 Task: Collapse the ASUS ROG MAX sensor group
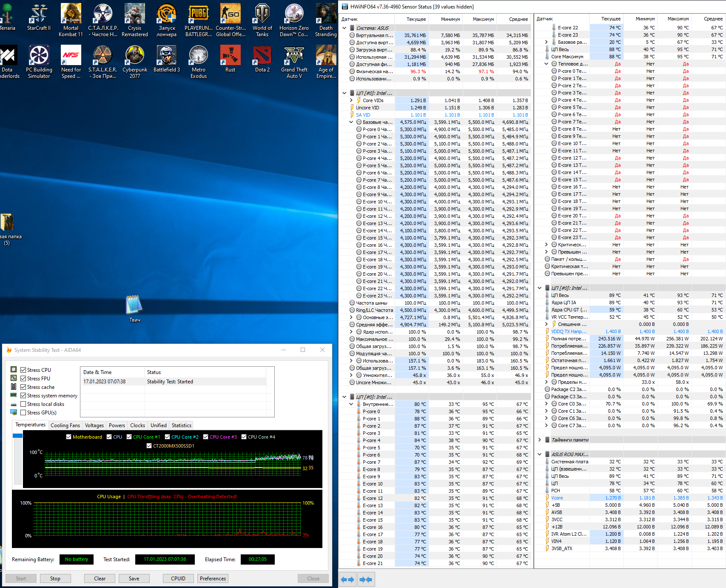540,454
